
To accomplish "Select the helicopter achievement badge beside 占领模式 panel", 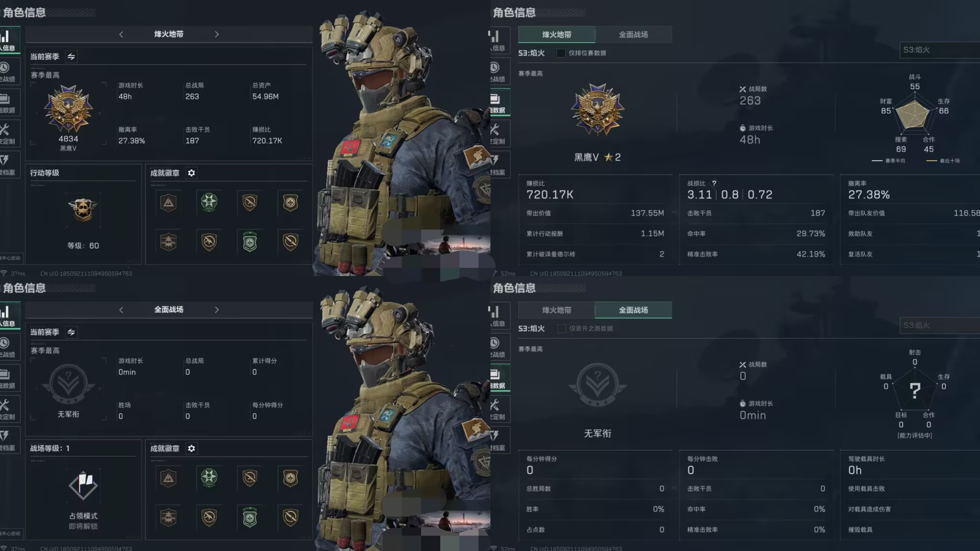I will 168,517.
